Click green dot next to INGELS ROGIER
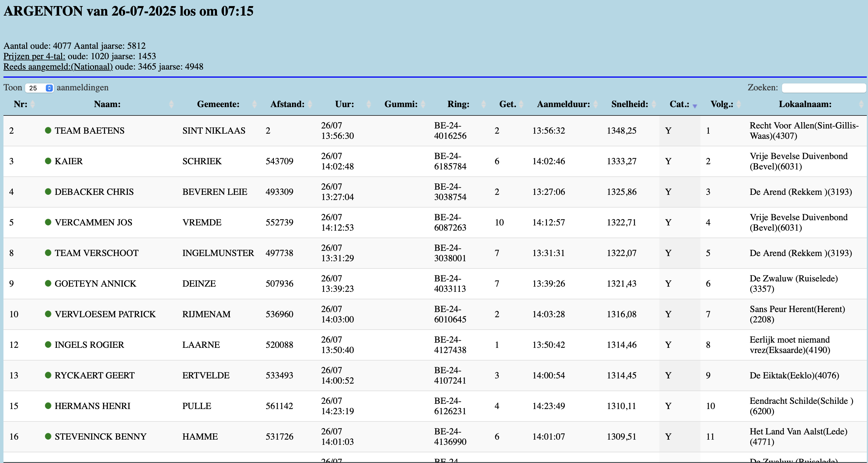The height and width of the screenshot is (463, 868). tap(48, 344)
